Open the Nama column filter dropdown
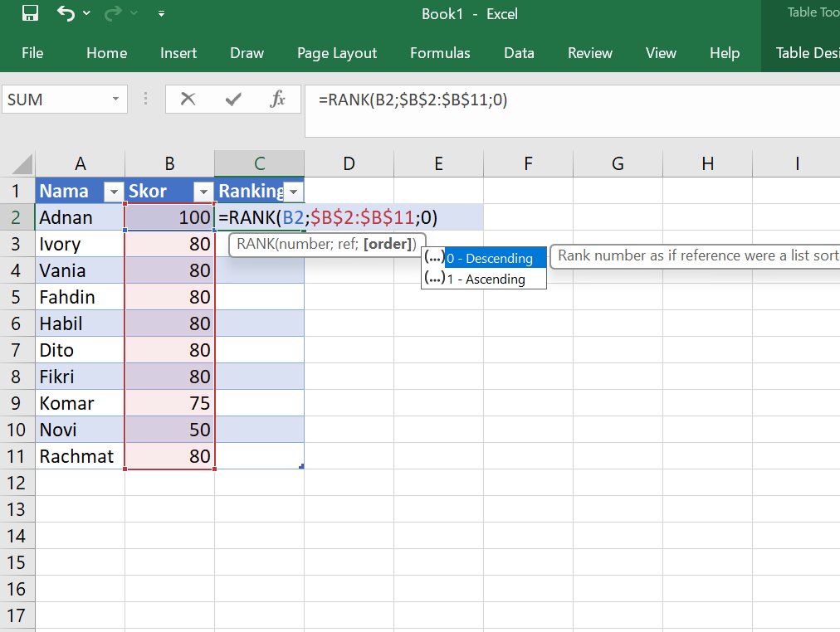Screen dimensions: 840x632 pyautogui.click(x=114, y=192)
